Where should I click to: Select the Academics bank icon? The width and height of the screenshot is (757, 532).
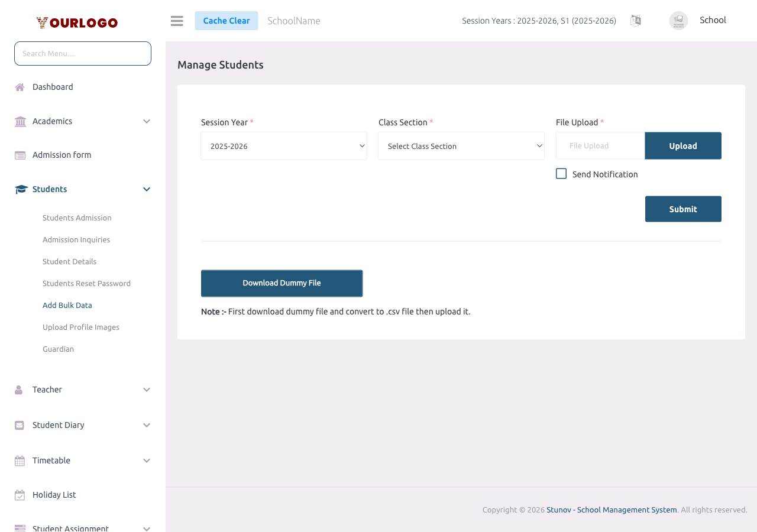point(19,121)
